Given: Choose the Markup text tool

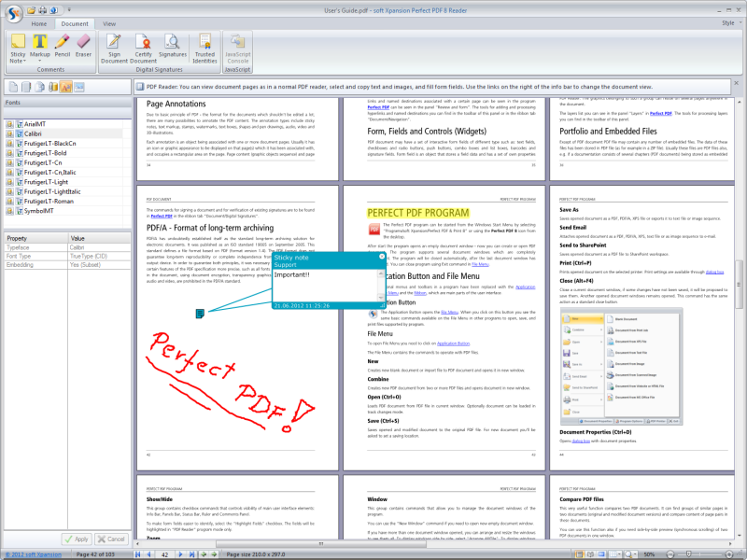Looking at the screenshot, I should coord(39,45).
